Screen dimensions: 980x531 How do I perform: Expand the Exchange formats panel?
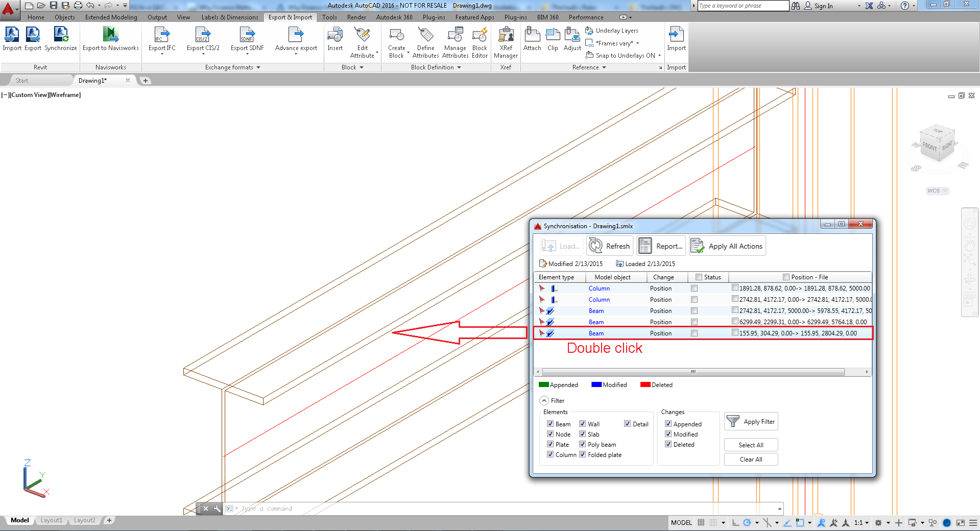(258, 67)
